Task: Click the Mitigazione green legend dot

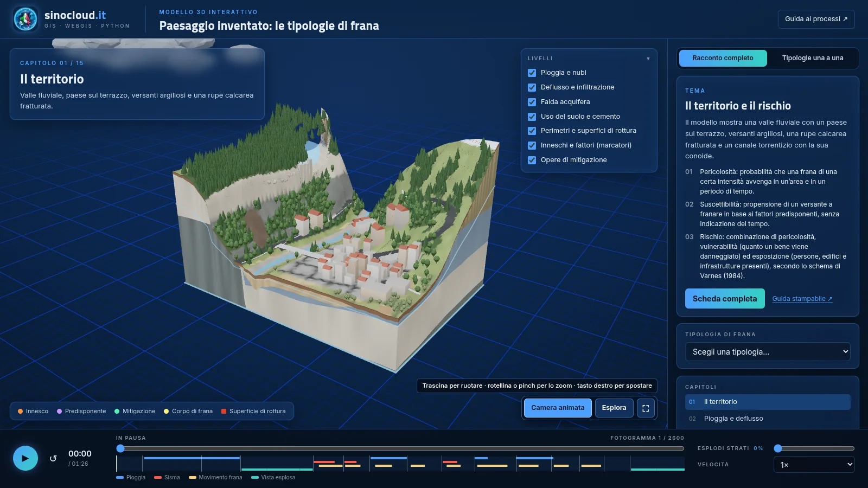Action: tap(117, 412)
